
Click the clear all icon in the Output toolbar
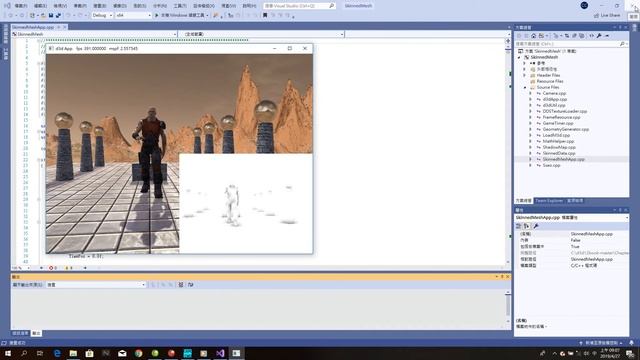pyautogui.click(x=181, y=284)
